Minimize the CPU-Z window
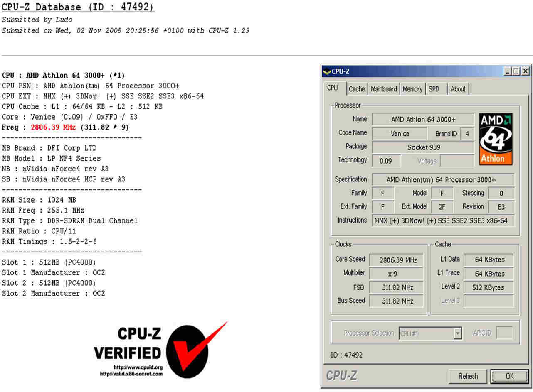Viewport: 533px width, 392px height. (x=508, y=71)
